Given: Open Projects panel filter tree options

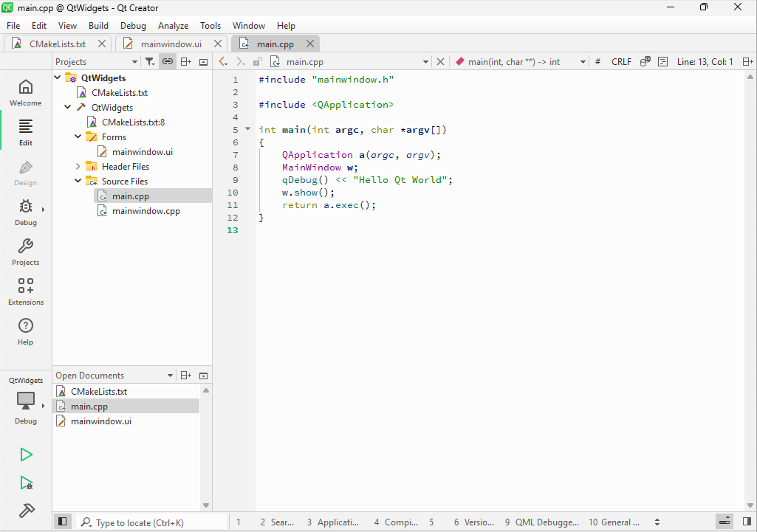Looking at the screenshot, I should (150, 62).
